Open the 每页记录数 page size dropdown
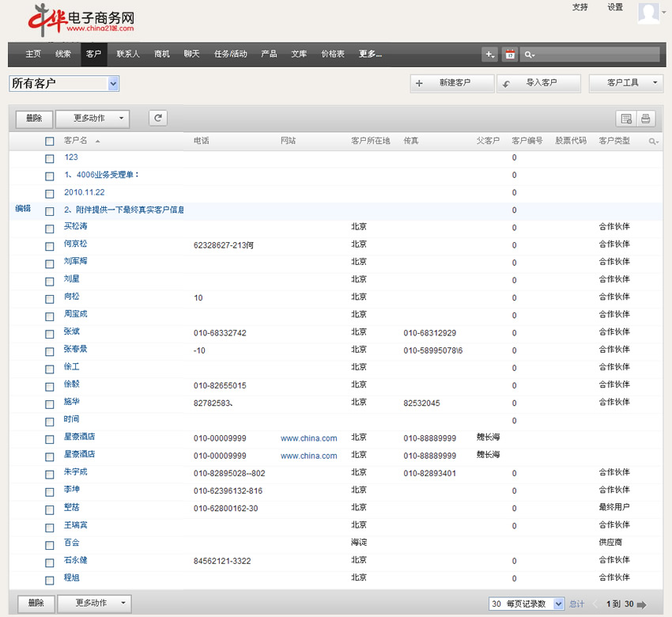The image size is (672, 617). pos(527,604)
